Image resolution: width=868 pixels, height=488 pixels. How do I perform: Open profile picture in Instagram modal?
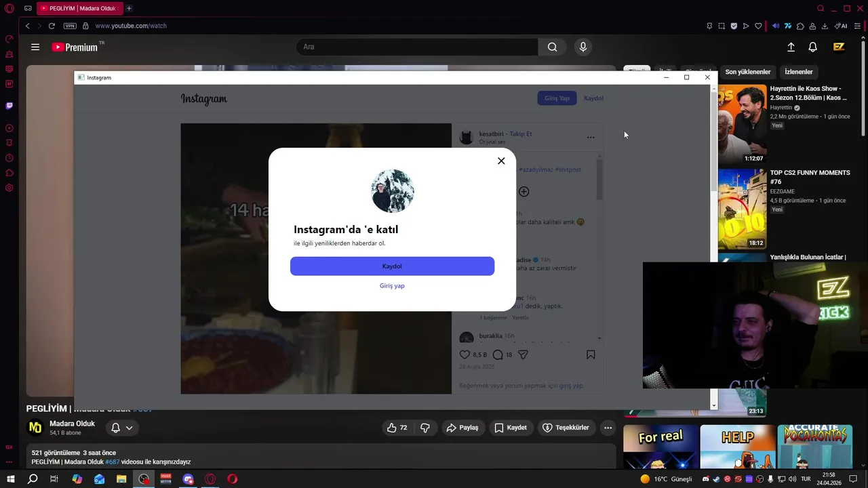pos(393,191)
